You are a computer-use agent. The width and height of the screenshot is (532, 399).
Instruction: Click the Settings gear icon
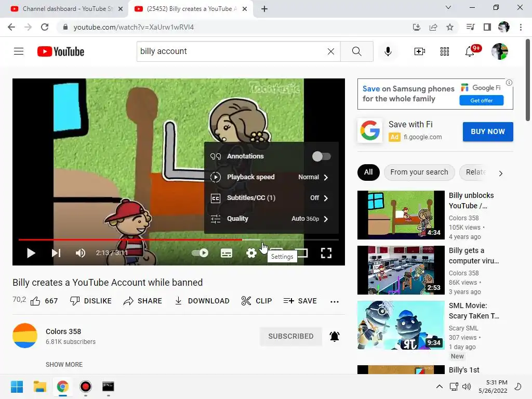(x=251, y=253)
